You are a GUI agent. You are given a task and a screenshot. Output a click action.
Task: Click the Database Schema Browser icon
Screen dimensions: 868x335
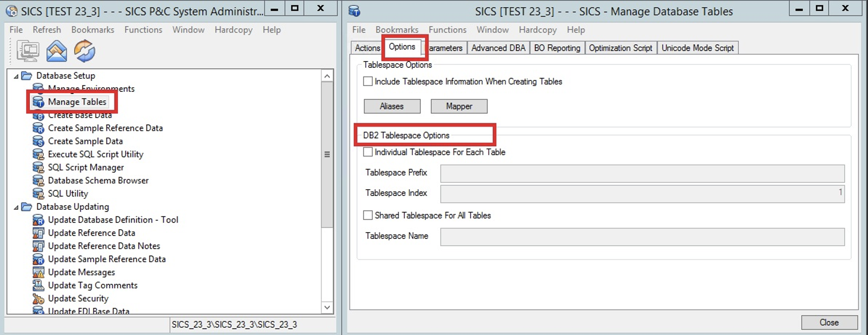click(38, 181)
